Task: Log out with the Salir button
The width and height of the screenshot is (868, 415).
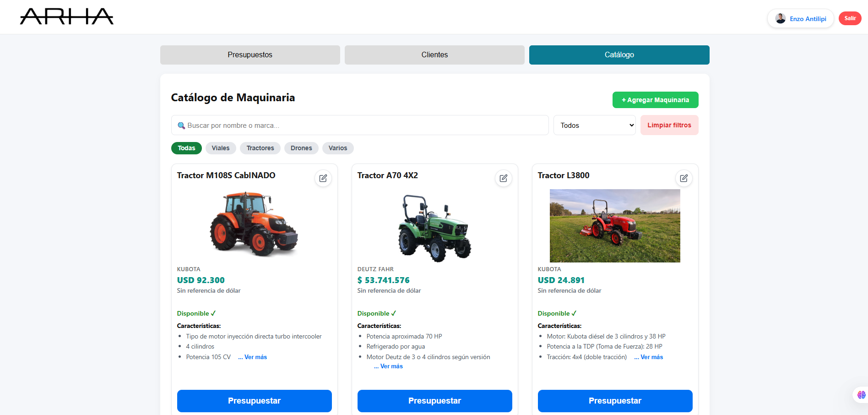Action: coord(850,18)
